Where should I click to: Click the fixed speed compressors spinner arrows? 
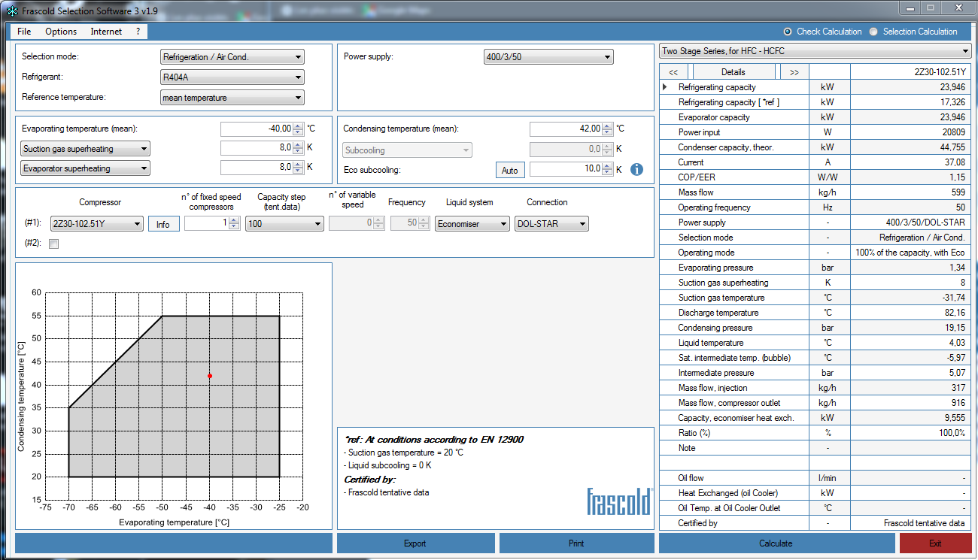(234, 223)
